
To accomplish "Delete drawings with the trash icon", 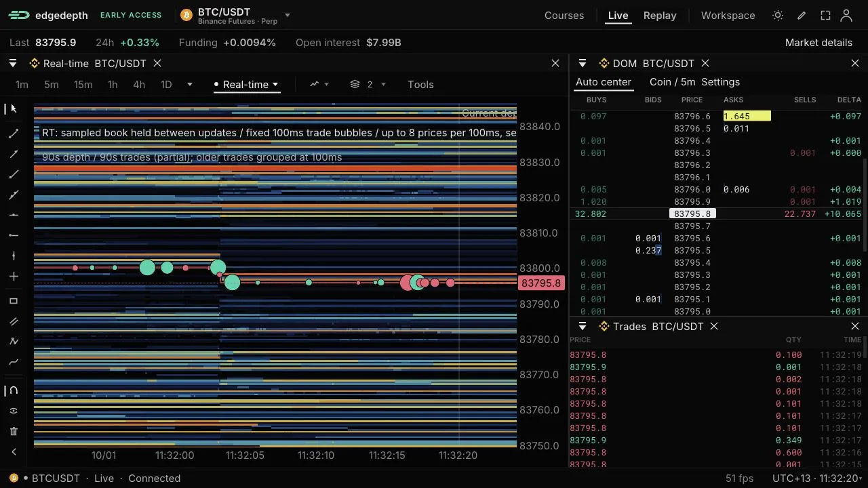I will [x=14, y=431].
